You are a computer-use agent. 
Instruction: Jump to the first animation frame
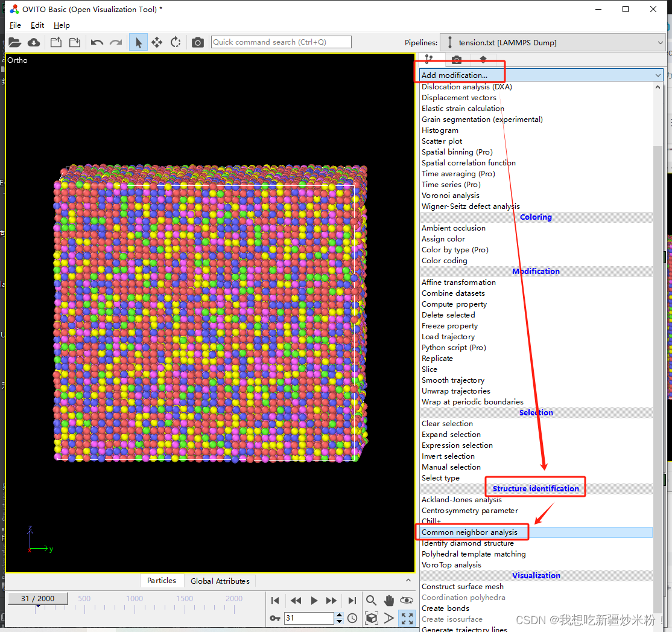click(275, 601)
